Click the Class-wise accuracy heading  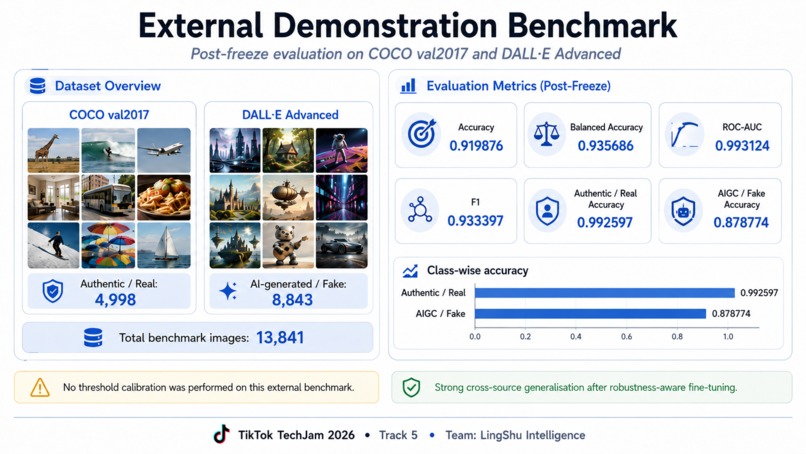[x=478, y=270]
